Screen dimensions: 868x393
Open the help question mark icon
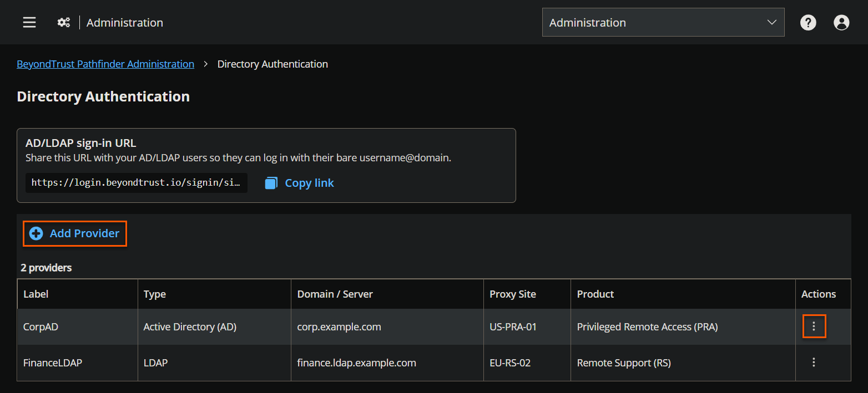pyautogui.click(x=808, y=22)
